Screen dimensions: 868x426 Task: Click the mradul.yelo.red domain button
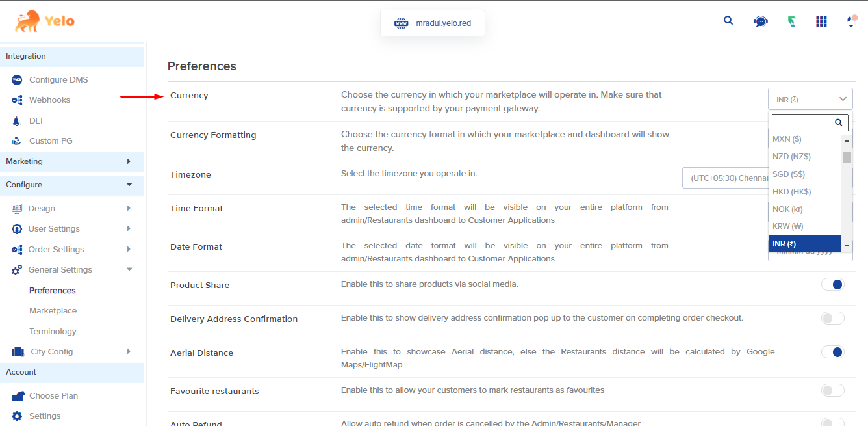click(x=433, y=23)
